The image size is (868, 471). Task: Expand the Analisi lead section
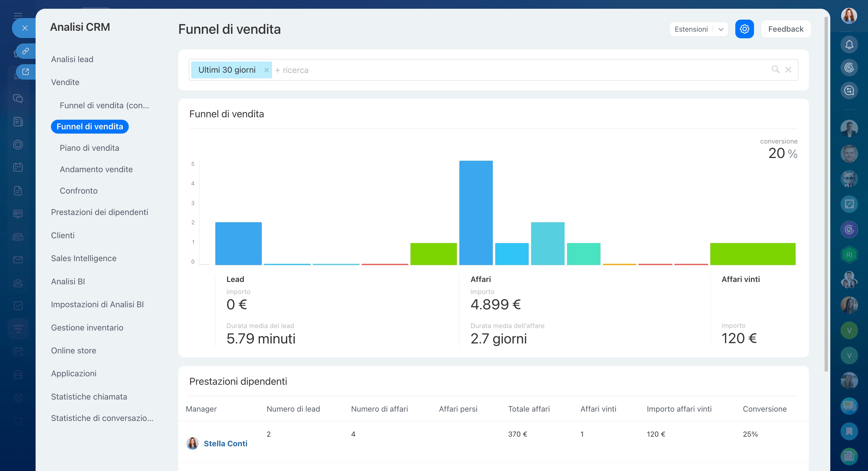coord(72,59)
